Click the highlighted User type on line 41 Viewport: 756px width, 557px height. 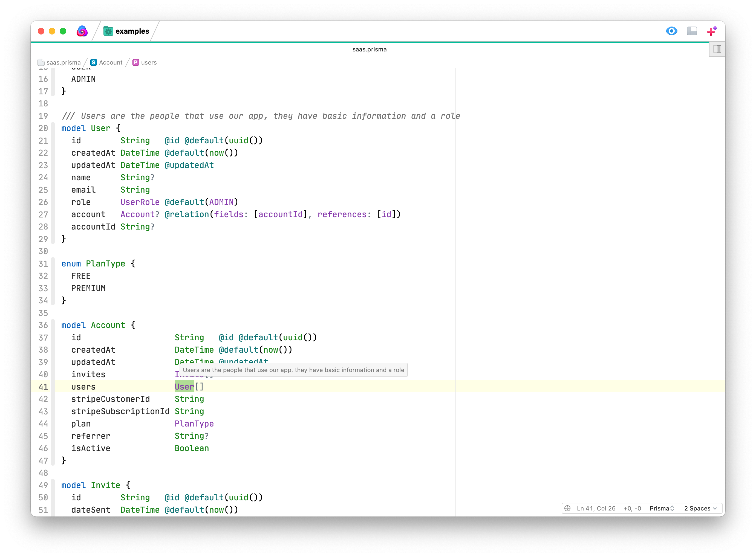[x=184, y=387]
